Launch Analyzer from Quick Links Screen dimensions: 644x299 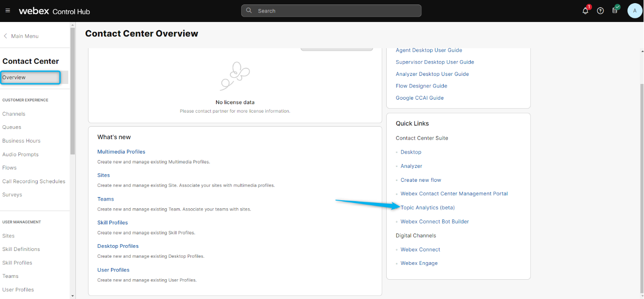(411, 166)
